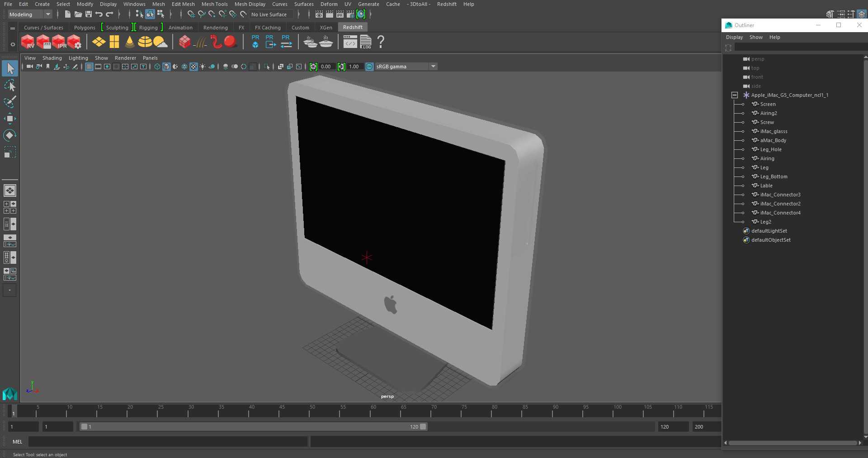Image resolution: width=868 pixels, height=458 pixels.
Task: Click Redshift proxy export PR arrow icon
Action: click(x=270, y=42)
